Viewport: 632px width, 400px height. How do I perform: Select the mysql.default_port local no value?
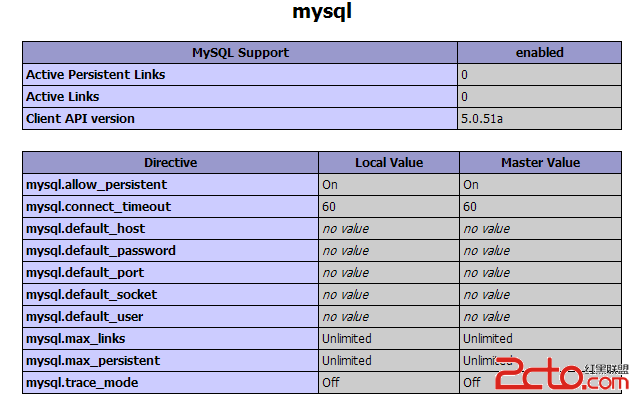345,273
